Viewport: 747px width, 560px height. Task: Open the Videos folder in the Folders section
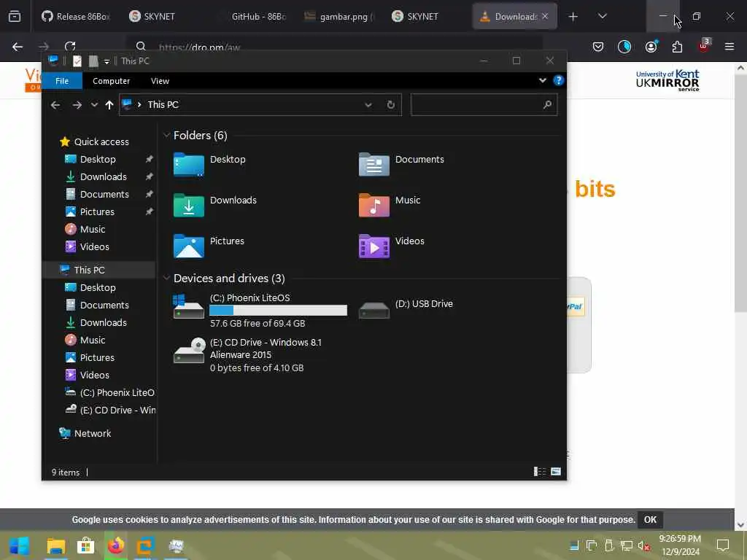391,246
